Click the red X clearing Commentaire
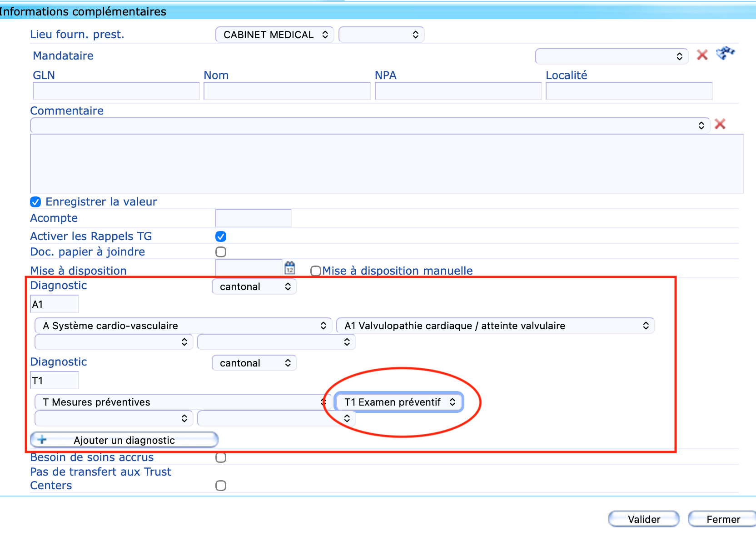Image resolution: width=756 pixels, height=542 pixels. tap(720, 124)
